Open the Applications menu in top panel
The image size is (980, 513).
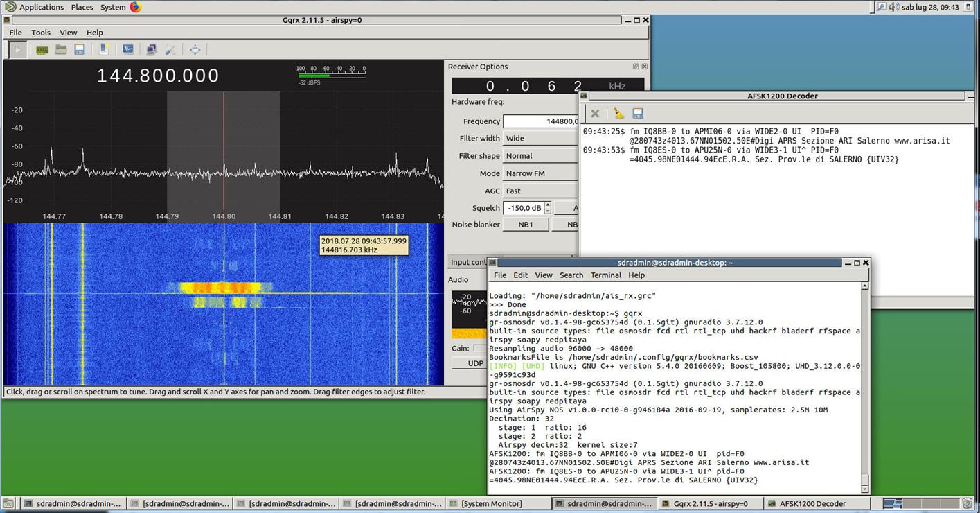[x=42, y=7]
